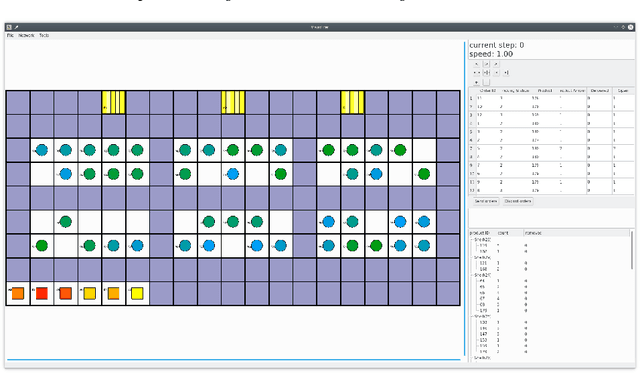640x374 pixels.
Task: Toggle the play/pause simulation control button
Action: click(487, 73)
